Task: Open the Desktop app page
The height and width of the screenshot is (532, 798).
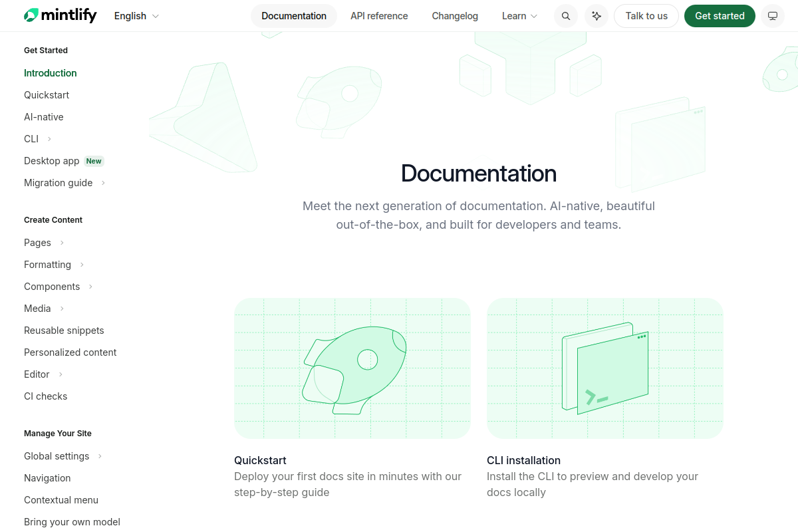Action: pos(52,161)
